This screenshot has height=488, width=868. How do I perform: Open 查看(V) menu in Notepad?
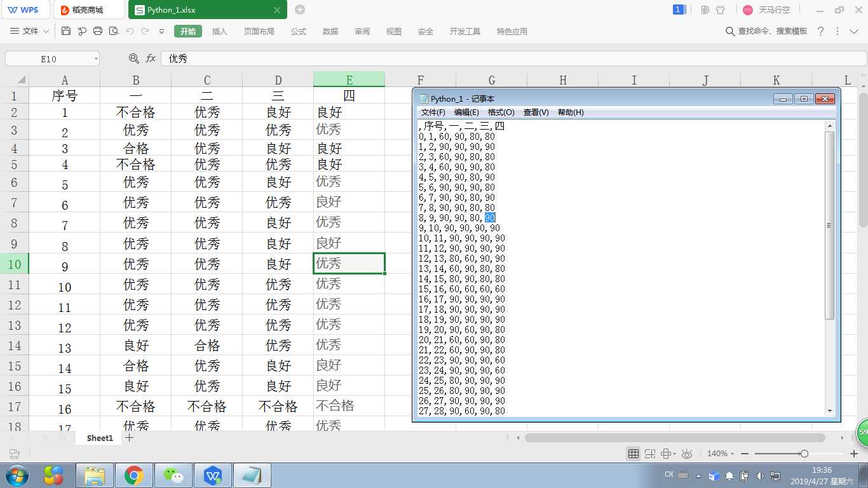[536, 112]
